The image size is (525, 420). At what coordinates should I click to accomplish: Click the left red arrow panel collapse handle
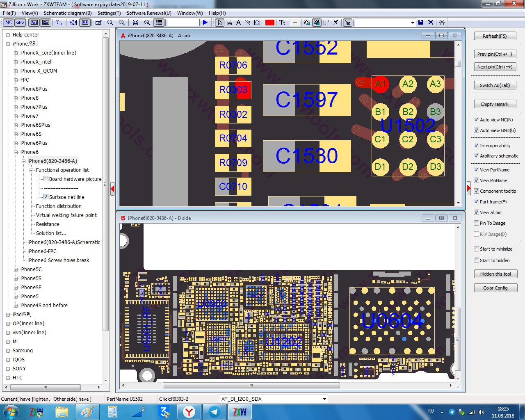112,189
